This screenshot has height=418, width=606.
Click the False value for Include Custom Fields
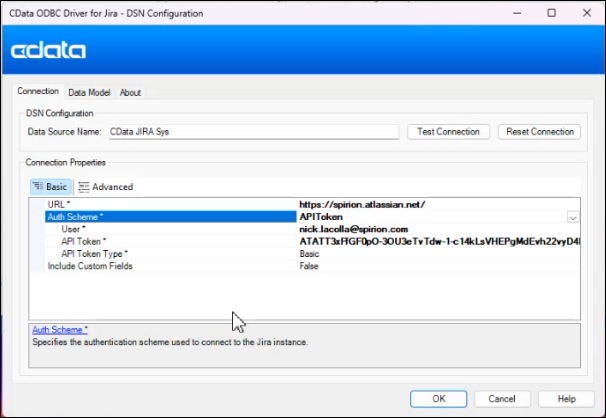(309, 266)
